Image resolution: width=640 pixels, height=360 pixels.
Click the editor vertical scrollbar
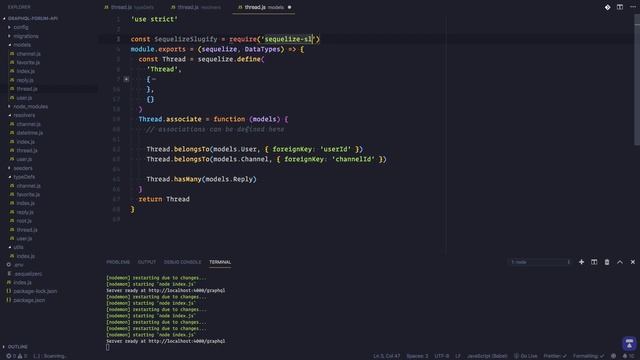(x=637, y=80)
